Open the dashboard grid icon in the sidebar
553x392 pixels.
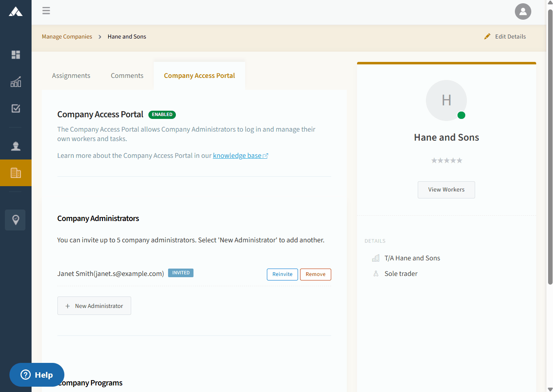tap(16, 55)
